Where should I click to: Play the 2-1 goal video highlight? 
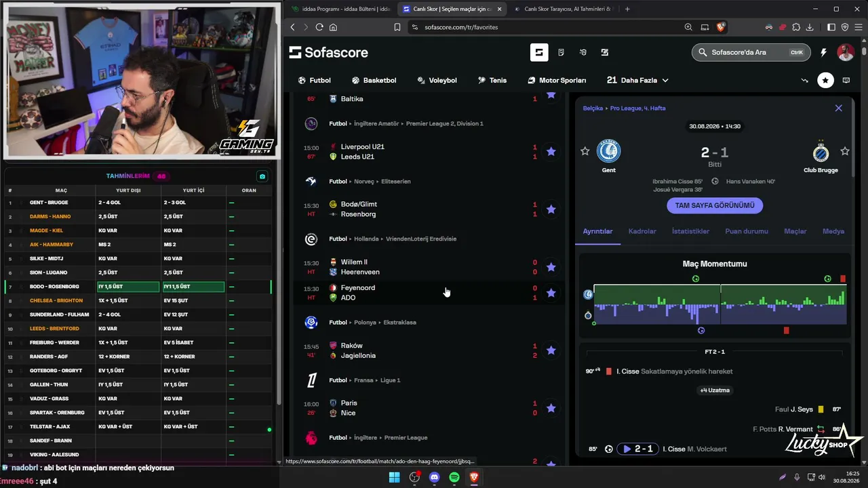(637, 449)
